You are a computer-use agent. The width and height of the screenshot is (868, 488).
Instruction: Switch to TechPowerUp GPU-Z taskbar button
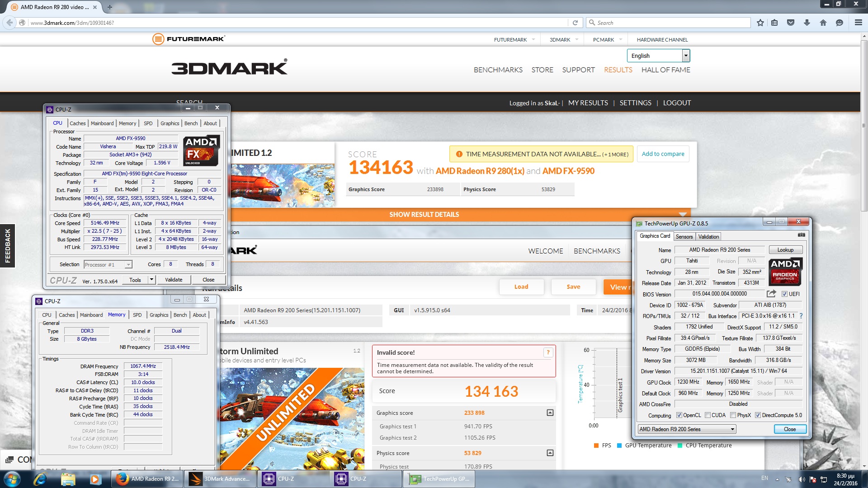pos(439,479)
